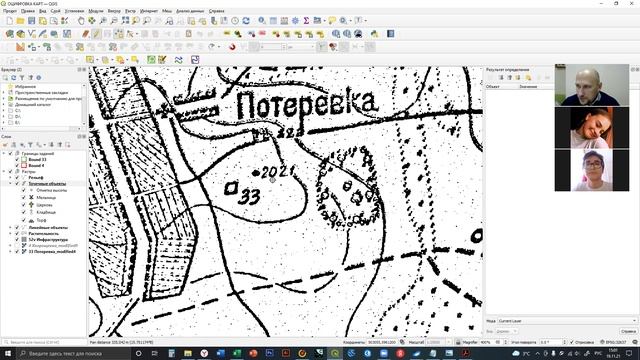This screenshot has width=640, height=360.
Task: Toggle the Торф legend checkbox
Action: (24, 220)
